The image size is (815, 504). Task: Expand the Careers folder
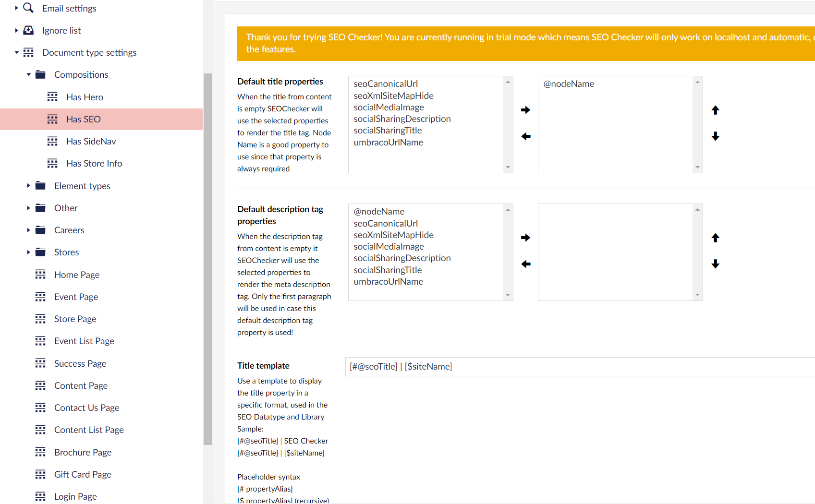28,230
